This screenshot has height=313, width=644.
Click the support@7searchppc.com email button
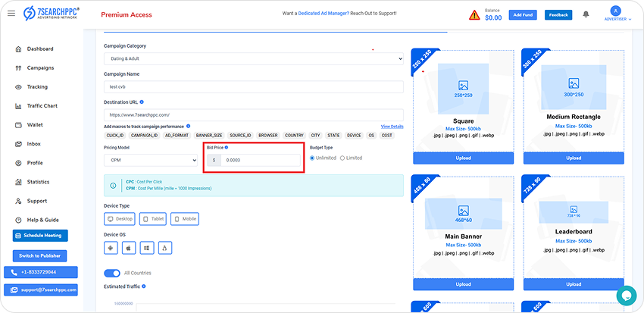(41, 290)
